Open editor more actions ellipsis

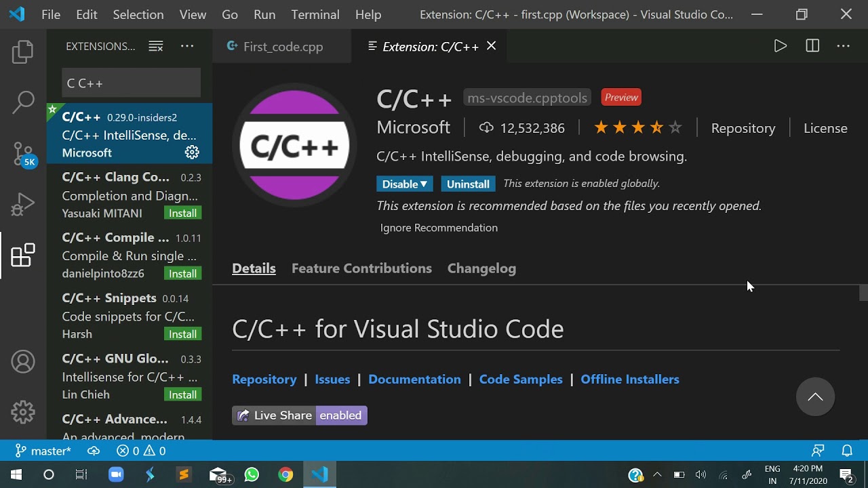tap(844, 46)
